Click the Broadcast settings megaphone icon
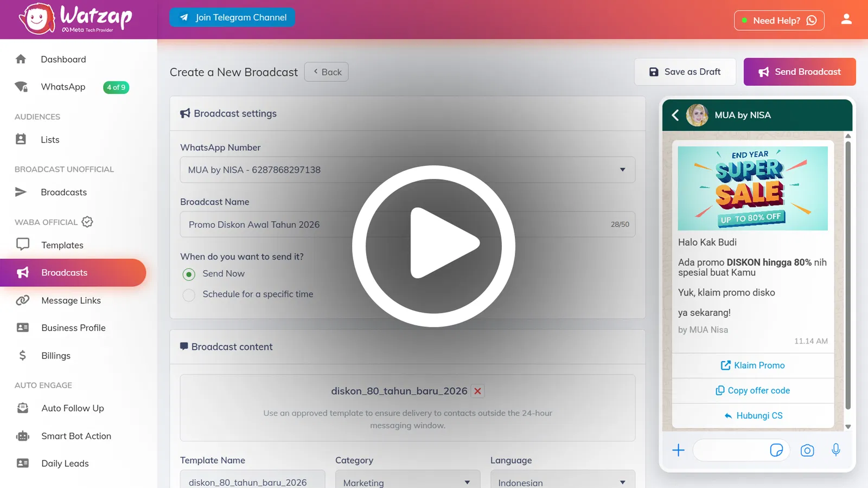Image resolution: width=868 pixels, height=488 pixels. click(185, 113)
